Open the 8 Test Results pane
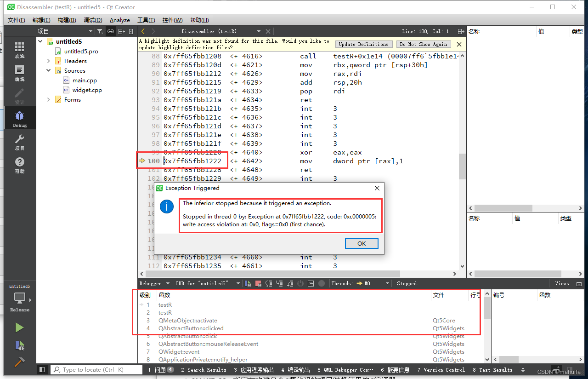Screen dimensions: 588x379 click(x=492, y=369)
